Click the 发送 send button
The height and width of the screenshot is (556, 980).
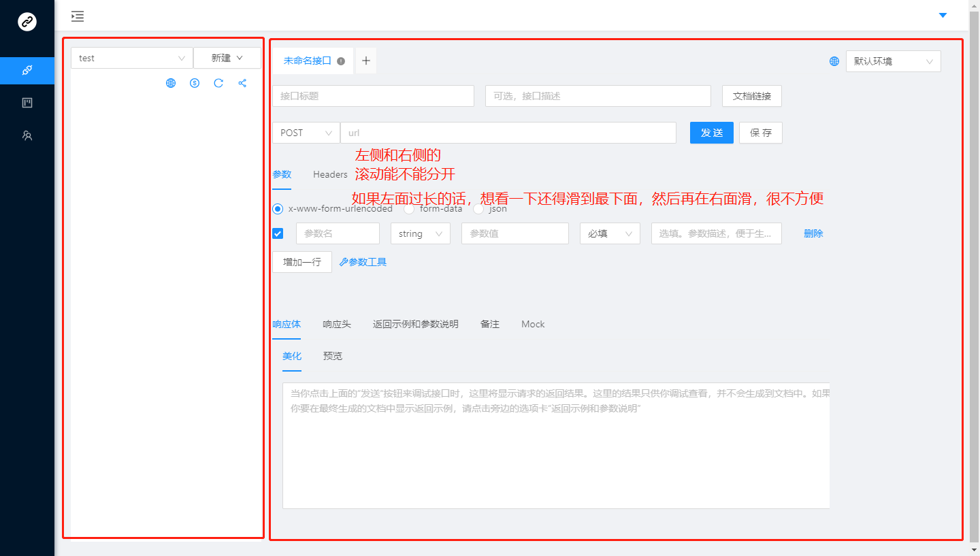(712, 133)
